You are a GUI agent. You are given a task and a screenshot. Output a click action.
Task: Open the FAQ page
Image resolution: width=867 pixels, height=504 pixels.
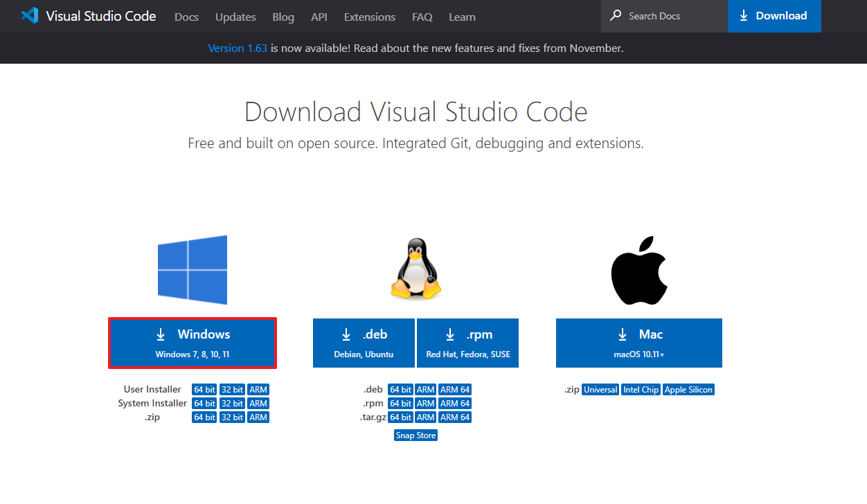(x=422, y=17)
